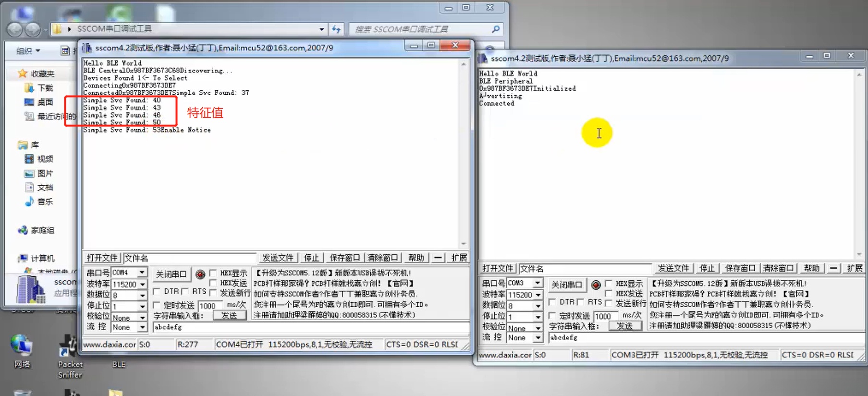Viewport: 868px width, 396px height.
Task: Open 数据位 dropdown in COM4 window
Action: (142, 295)
